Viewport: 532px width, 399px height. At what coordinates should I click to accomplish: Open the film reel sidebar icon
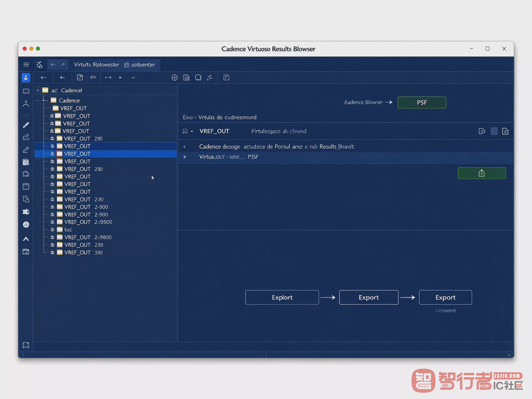tap(26, 225)
